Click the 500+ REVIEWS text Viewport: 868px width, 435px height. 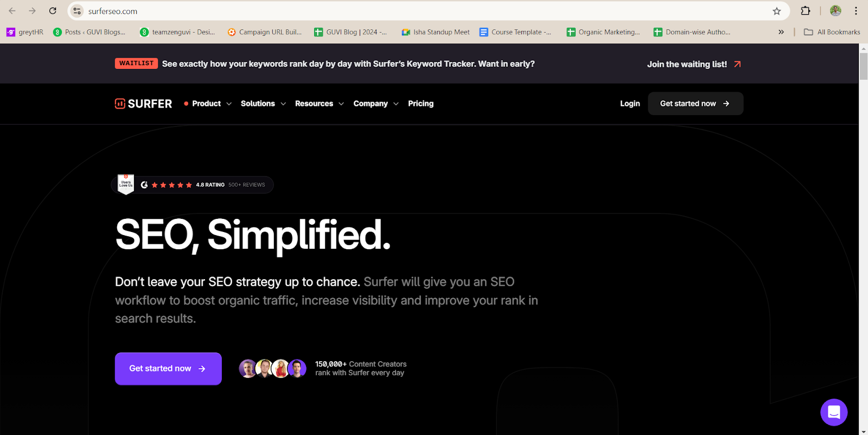247,185
